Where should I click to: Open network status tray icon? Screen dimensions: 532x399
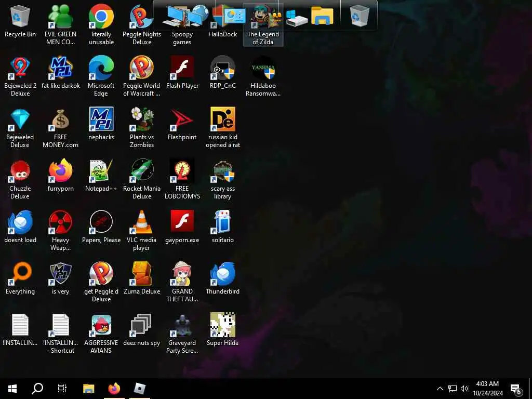pos(453,389)
